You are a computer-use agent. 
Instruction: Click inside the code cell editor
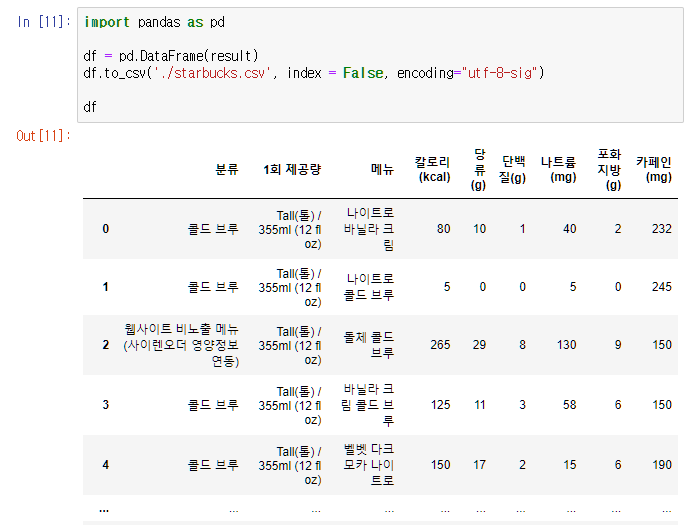click(380, 65)
